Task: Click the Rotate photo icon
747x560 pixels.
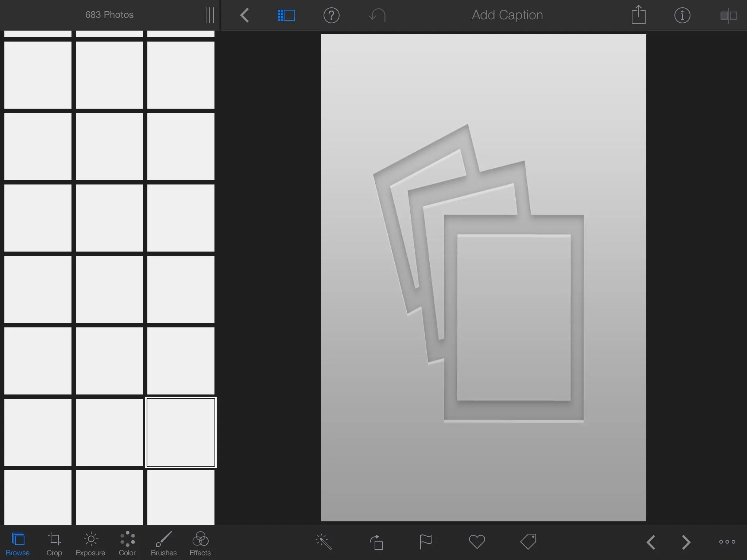Action: 376,542
